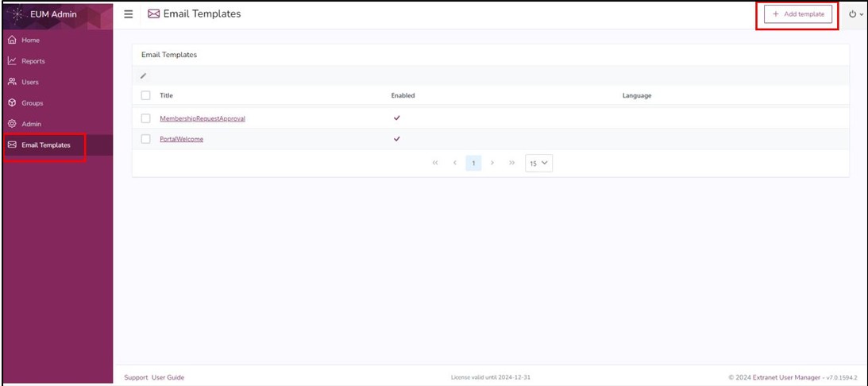Go to next page arrow
The width and height of the screenshot is (868, 386).
[492, 163]
